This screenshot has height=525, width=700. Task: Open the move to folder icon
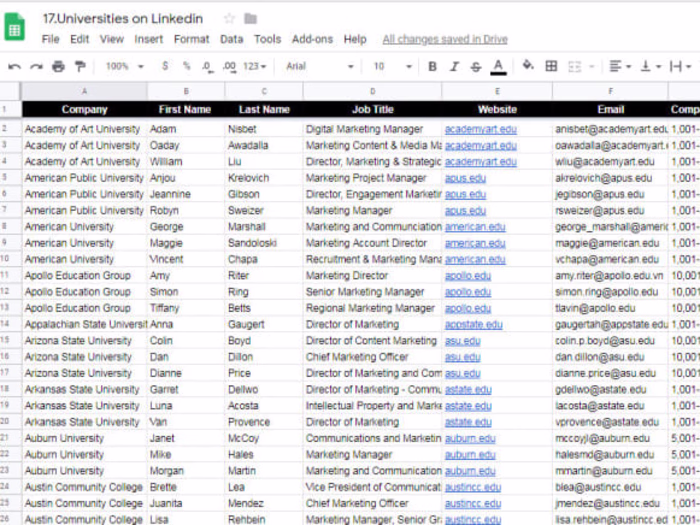[250, 19]
